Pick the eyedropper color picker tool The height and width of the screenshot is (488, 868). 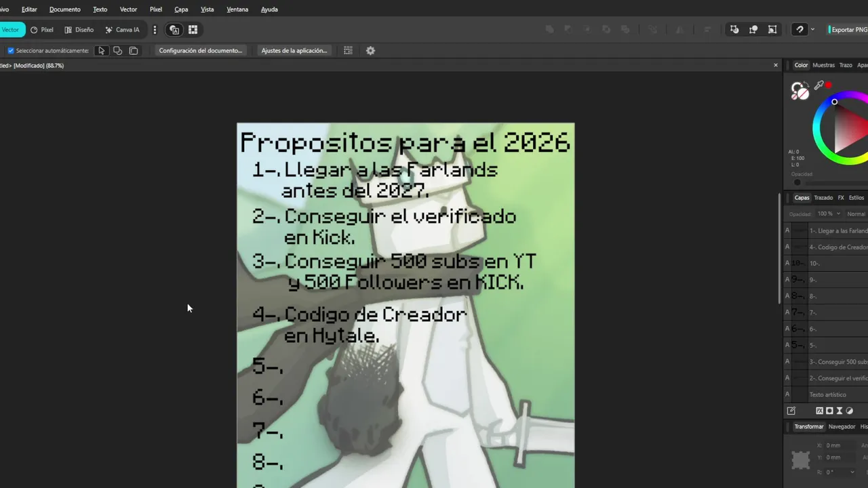pyautogui.click(x=819, y=85)
